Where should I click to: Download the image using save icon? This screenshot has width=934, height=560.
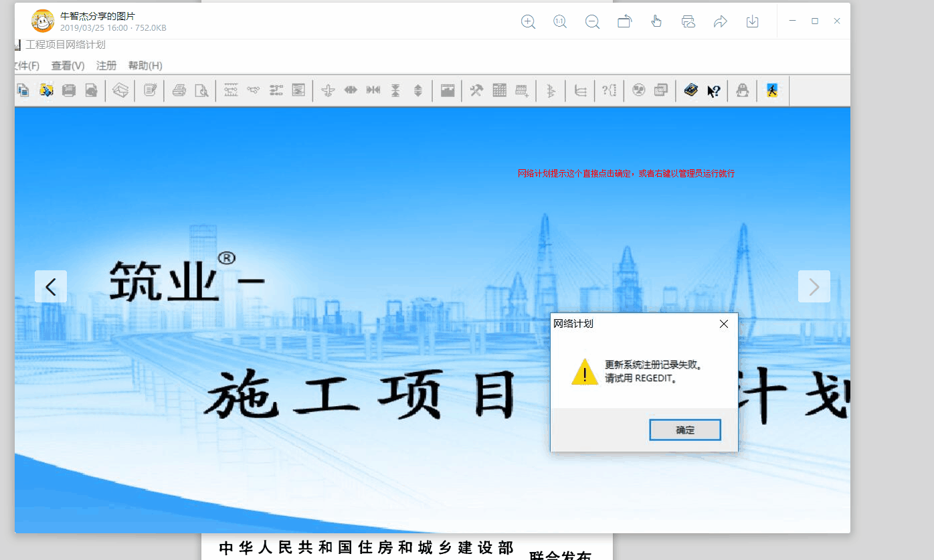753,21
